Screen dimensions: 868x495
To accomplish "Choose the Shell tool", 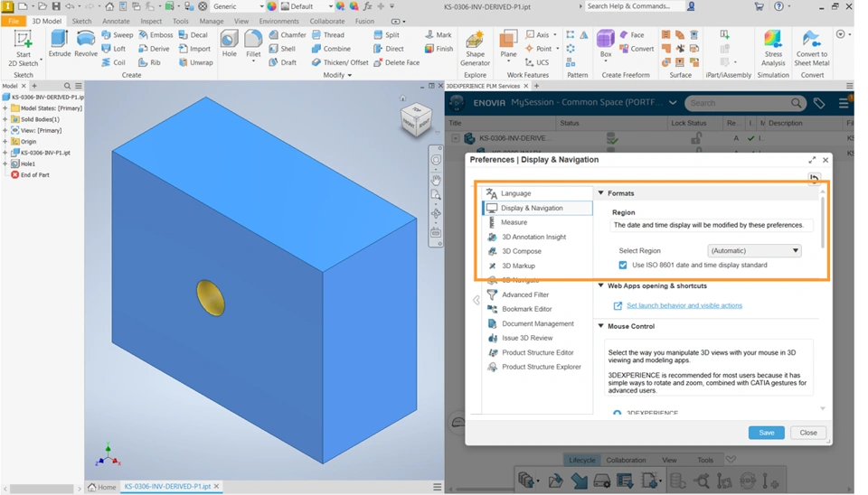I will 282,49.
